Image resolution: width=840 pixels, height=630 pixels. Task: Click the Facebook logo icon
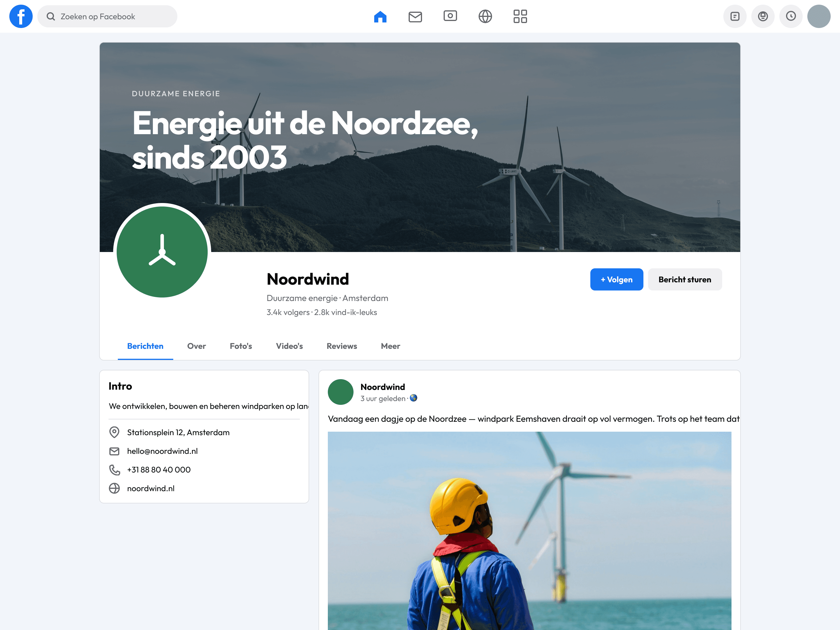click(21, 16)
